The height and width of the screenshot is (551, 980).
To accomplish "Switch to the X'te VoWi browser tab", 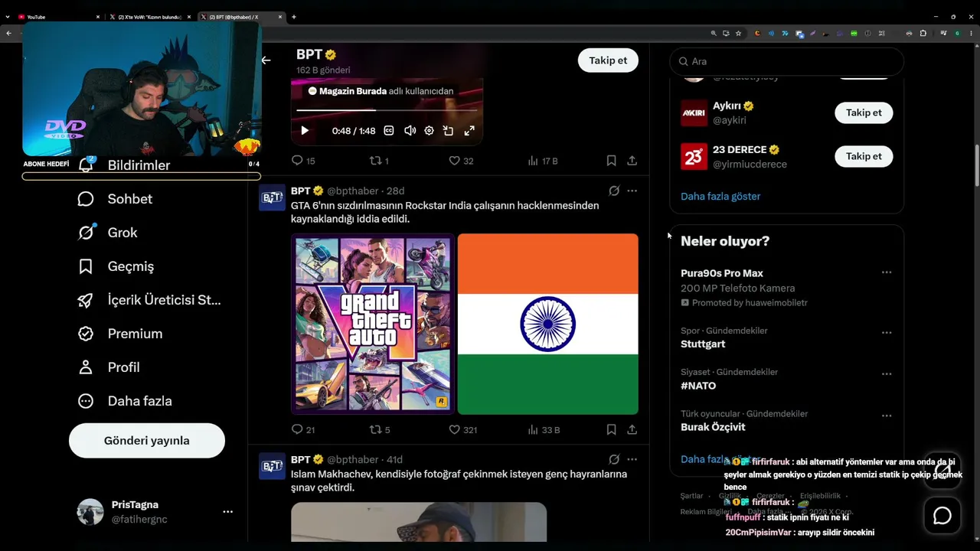I will (150, 17).
